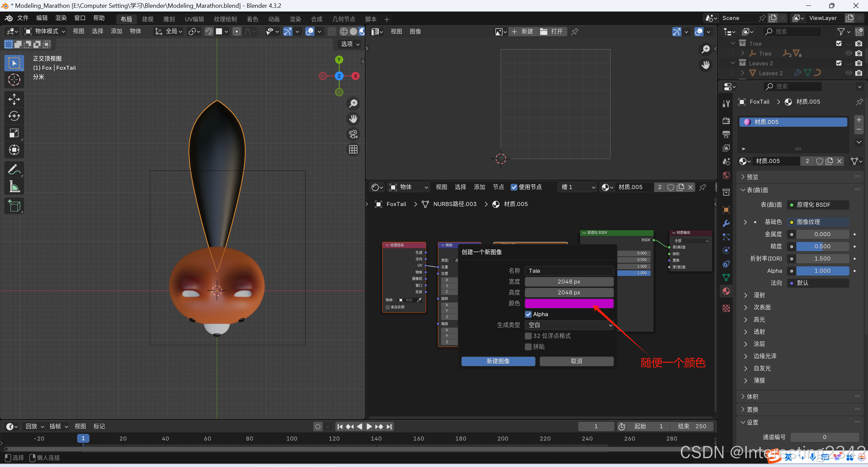
Task: Select the Annotate pencil tool
Action: [14, 169]
